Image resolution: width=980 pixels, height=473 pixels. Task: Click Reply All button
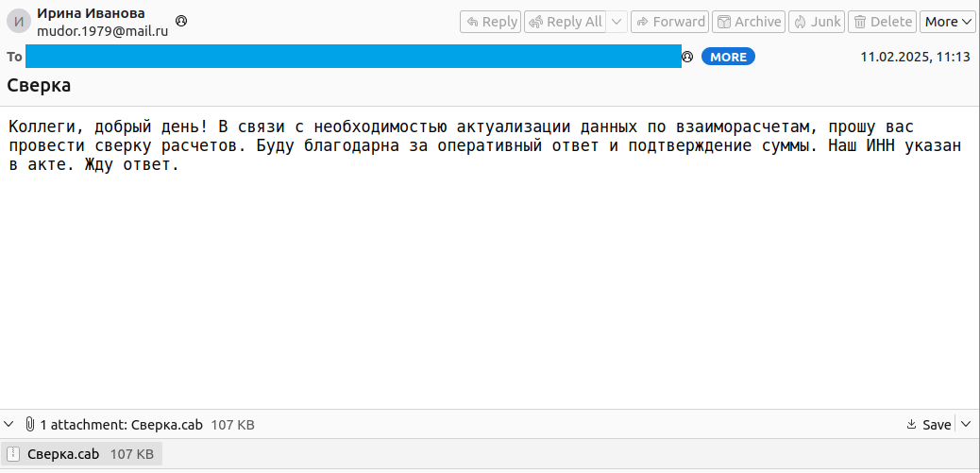pos(565,22)
